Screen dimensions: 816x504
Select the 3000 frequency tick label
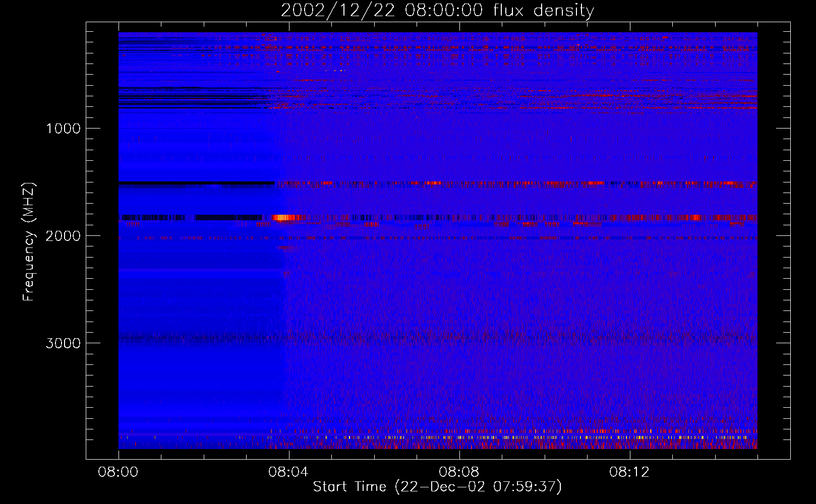tap(63, 343)
